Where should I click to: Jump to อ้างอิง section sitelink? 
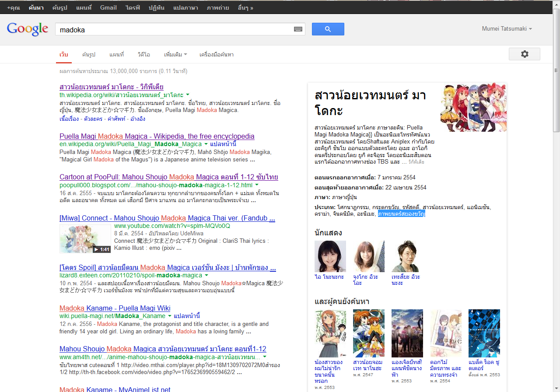pyautogui.click(x=138, y=119)
